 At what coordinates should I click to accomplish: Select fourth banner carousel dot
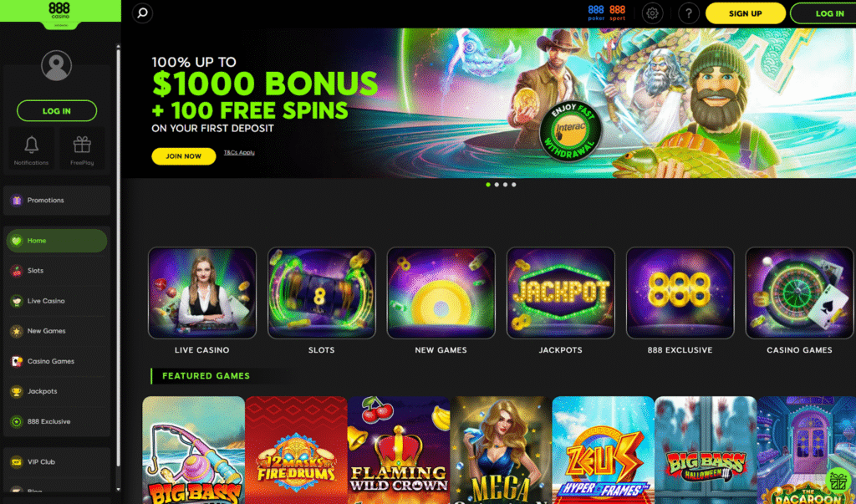tap(514, 185)
